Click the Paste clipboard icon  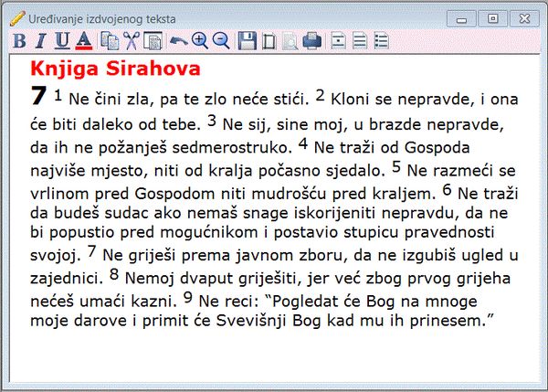coord(153,40)
